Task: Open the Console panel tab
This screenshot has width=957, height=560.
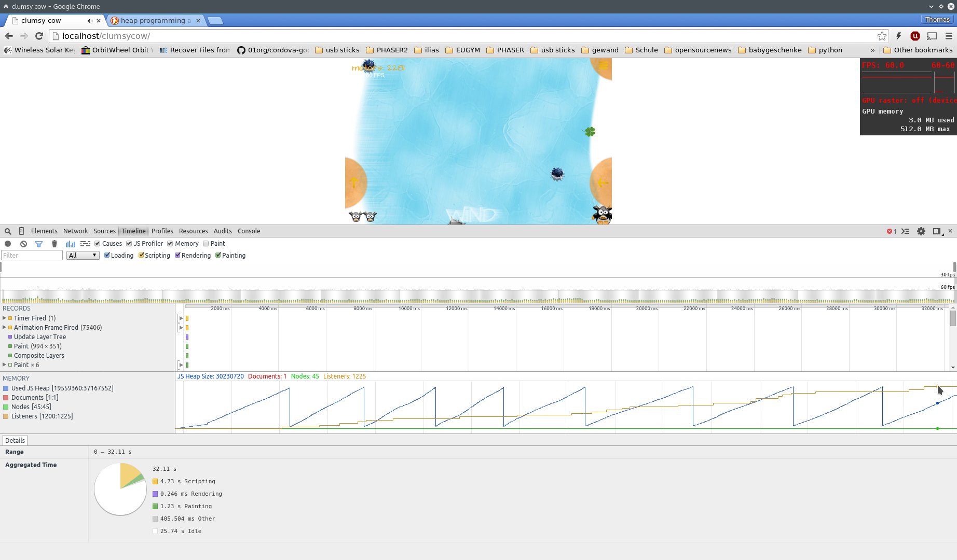Action: [249, 231]
